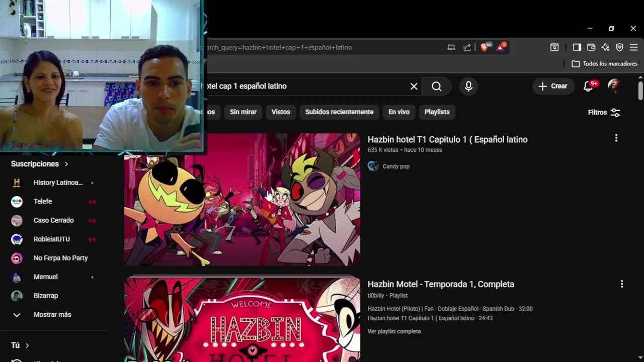
Task: Click the cast/screen icon in address bar
Action: pos(451,47)
